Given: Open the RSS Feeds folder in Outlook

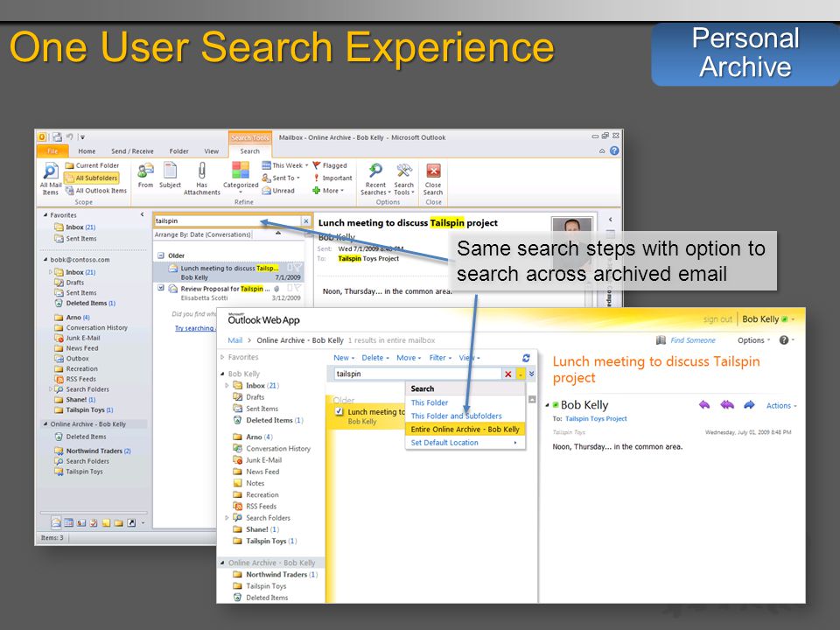Looking at the screenshot, I should click(75, 379).
